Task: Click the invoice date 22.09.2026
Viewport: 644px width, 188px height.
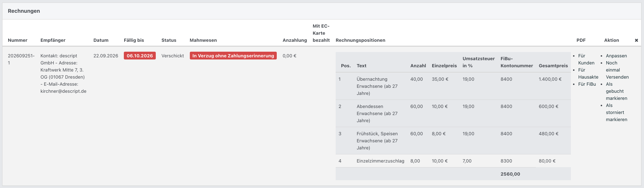Action: (x=106, y=56)
